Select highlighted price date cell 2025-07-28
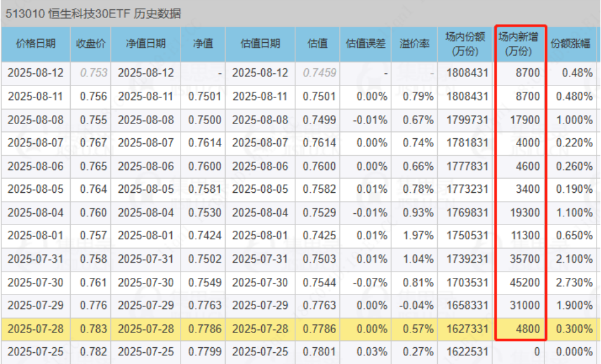The width and height of the screenshot is (601, 364). tap(35, 329)
